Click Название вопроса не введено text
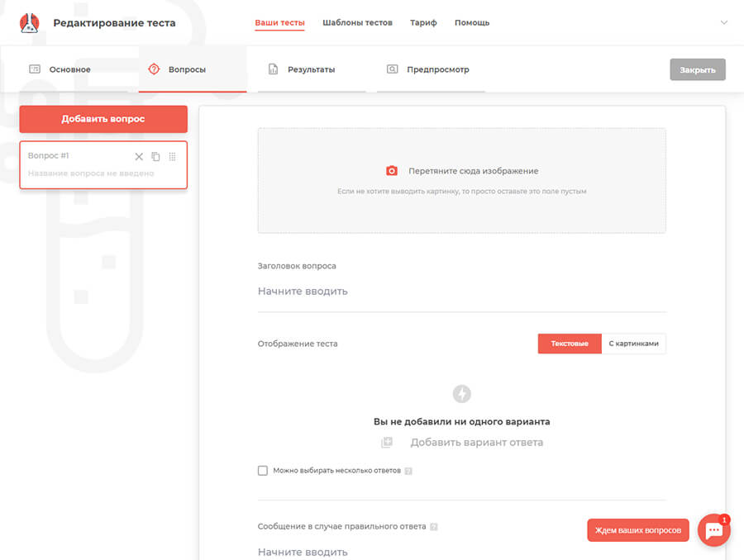The height and width of the screenshot is (560, 744). click(x=91, y=173)
